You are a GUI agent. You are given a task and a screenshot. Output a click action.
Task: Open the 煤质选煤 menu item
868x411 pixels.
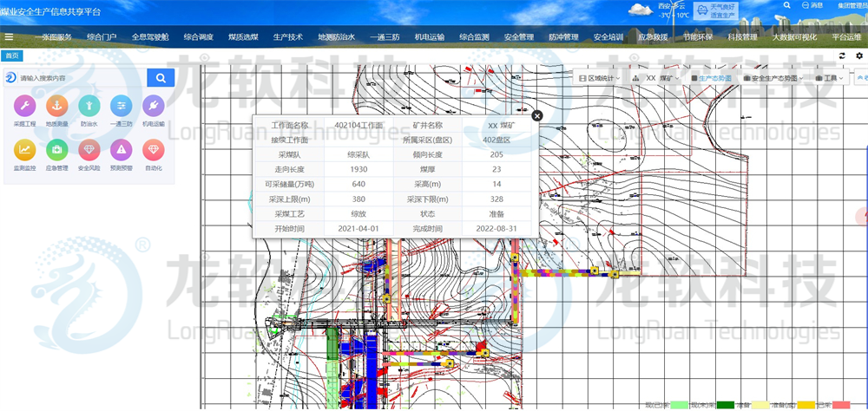coord(243,37)
